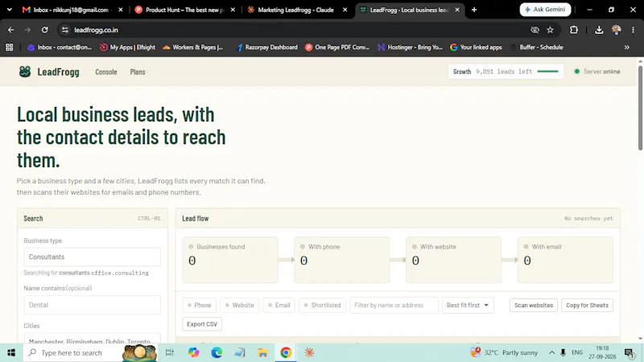Toggle the Email filter chip
644x362 pixels.
[279, 305]
